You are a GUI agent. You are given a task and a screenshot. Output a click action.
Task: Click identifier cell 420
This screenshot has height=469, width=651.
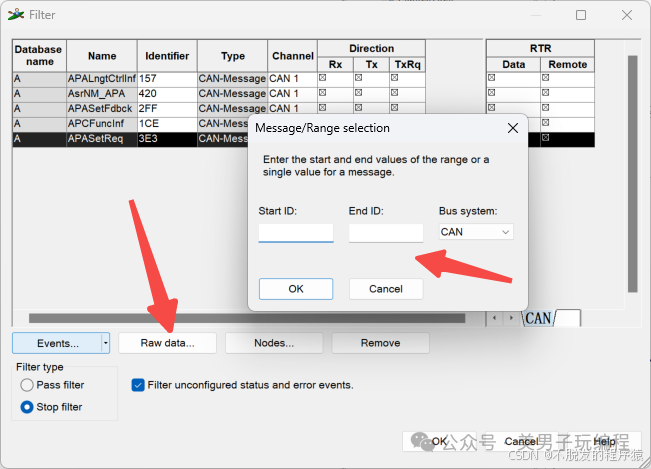click(x=167, y=94)
